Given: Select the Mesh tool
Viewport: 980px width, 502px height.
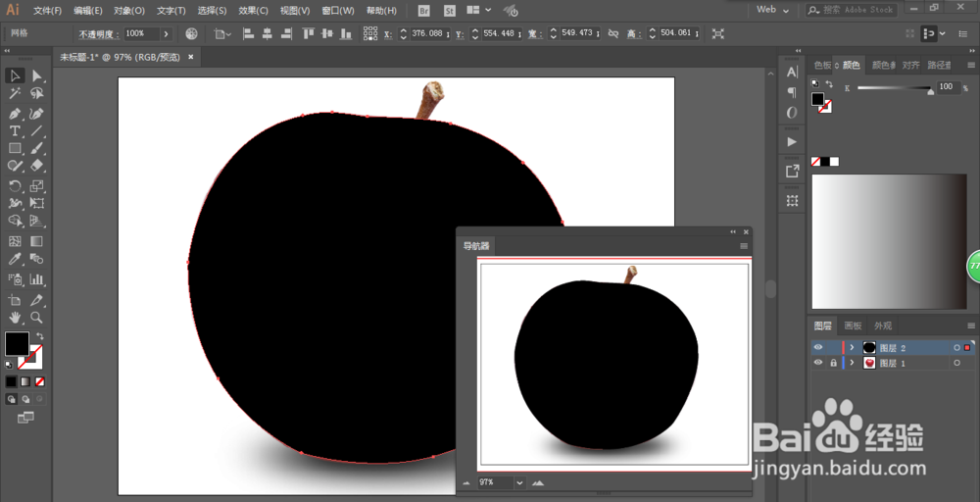Looking at the screenshot, I should point(15,241).
